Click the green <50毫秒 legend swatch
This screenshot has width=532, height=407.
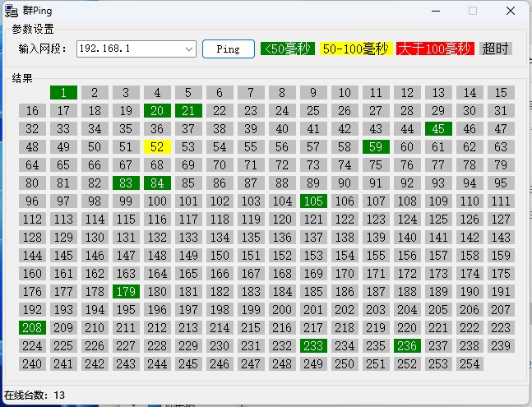pyautogui.click(x=288, y=49)
